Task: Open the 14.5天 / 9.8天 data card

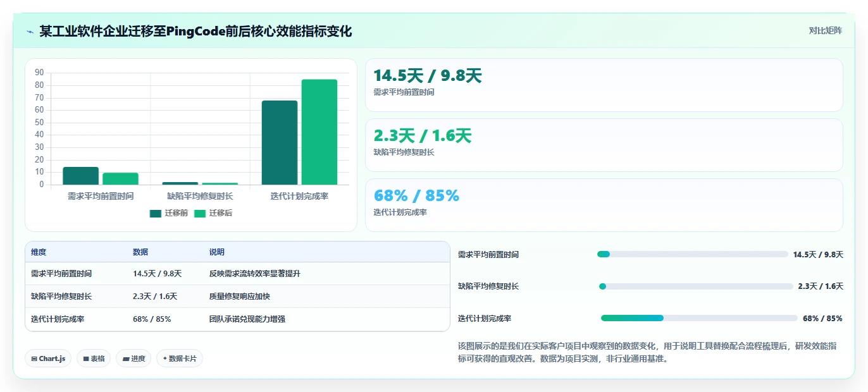Action: click(x=604, y=85)
